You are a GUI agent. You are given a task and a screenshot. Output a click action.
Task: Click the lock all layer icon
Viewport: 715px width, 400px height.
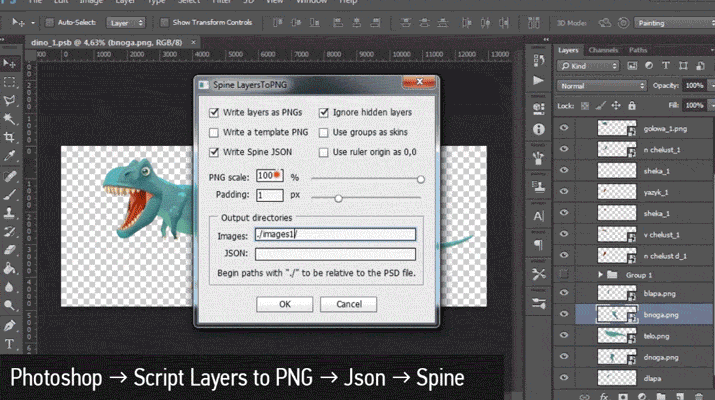tap(632, 106)
